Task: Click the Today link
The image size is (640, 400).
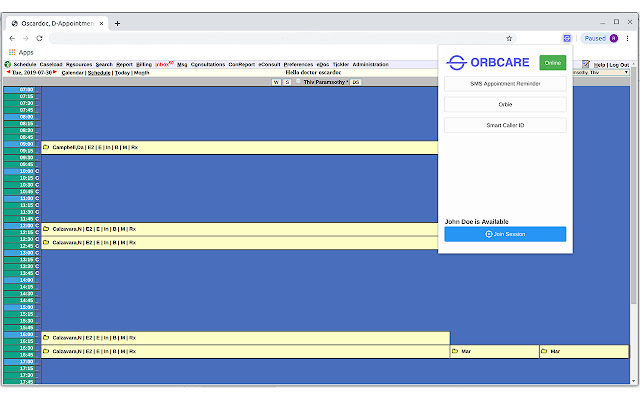Action: click(x=122, y=73)
